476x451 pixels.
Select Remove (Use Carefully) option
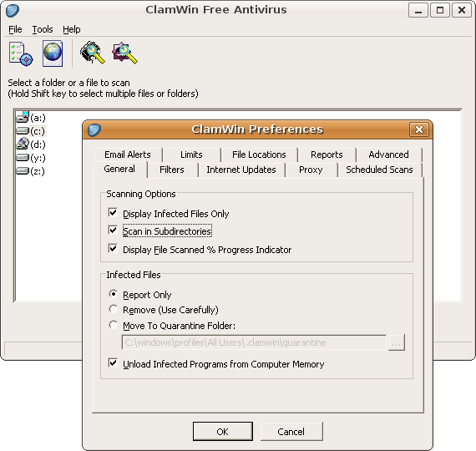pos(114,309)
